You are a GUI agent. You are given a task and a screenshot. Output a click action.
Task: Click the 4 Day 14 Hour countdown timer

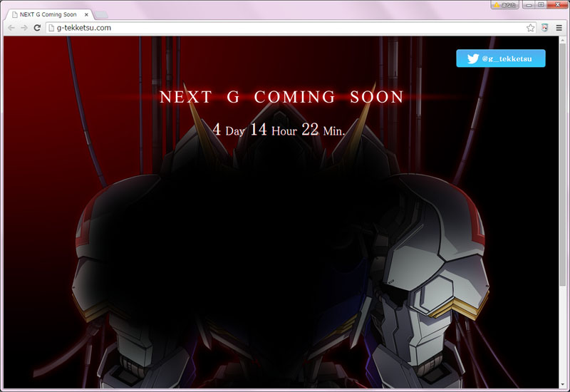[279, 130]
